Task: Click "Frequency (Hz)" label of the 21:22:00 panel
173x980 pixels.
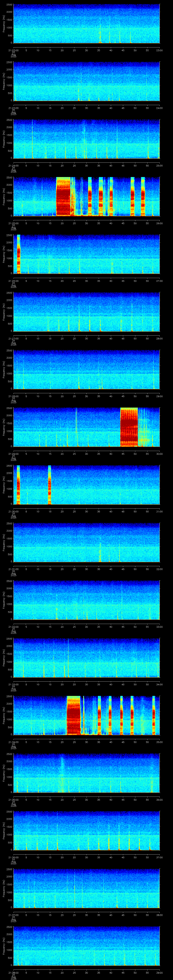Action: (4, 24)
